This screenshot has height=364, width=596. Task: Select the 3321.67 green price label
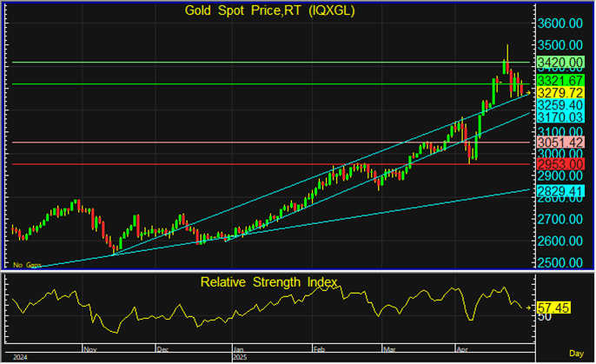[x=560, y=80]
